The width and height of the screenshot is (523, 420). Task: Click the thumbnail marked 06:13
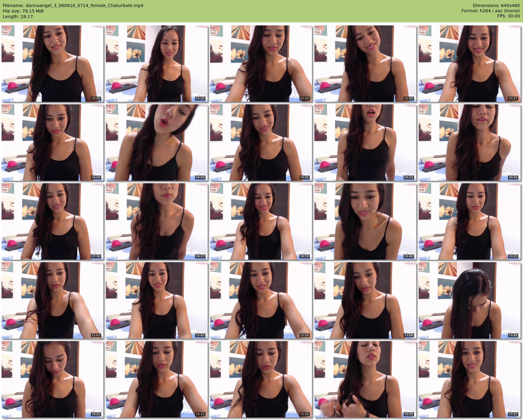(365, 142)
